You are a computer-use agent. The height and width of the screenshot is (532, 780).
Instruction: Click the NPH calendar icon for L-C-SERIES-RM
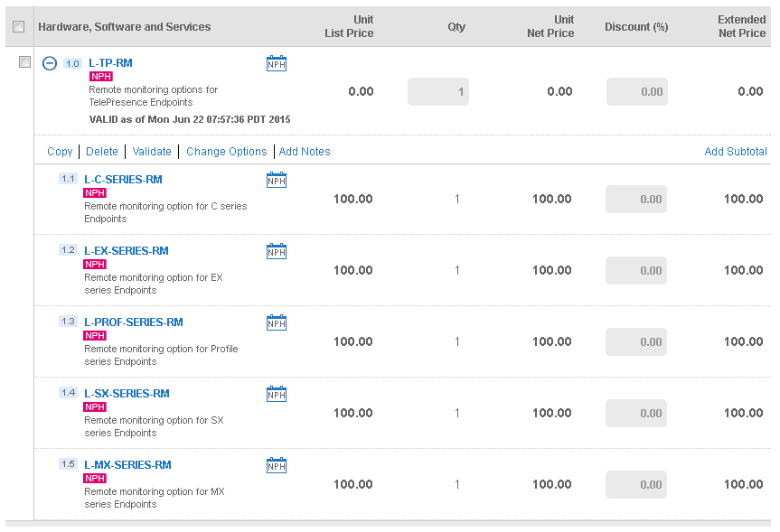tap(277, 180)
